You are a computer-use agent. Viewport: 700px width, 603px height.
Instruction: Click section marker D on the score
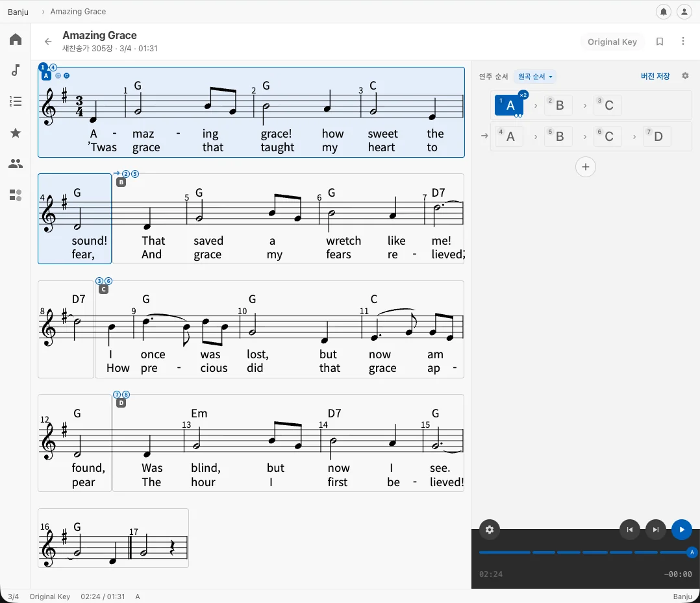(121, 403)
